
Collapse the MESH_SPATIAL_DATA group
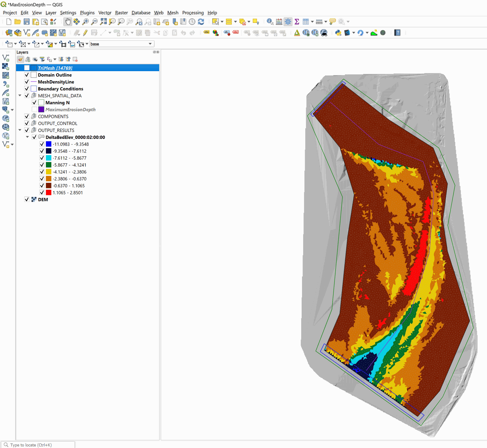[x=20, y=96]
